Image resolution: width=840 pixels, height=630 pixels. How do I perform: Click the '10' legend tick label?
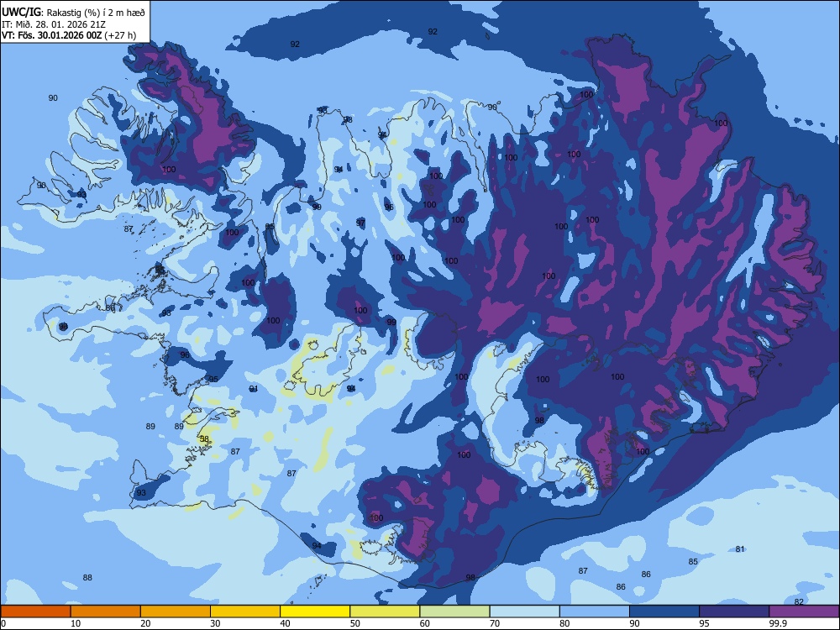coord(76,623)
